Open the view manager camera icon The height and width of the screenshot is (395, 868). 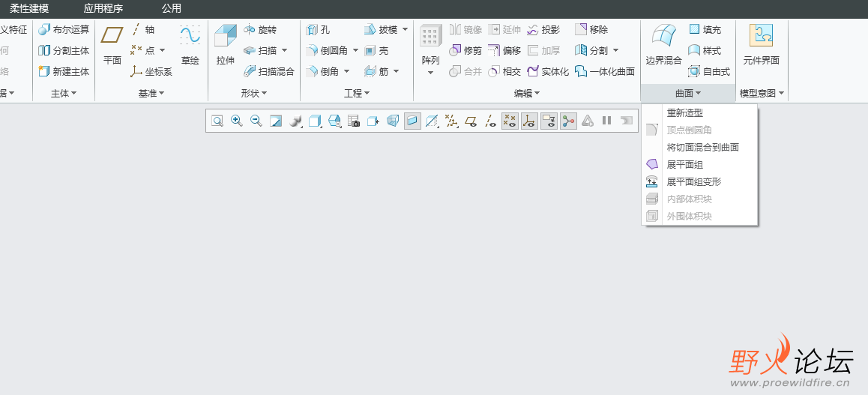pos(354,121)
